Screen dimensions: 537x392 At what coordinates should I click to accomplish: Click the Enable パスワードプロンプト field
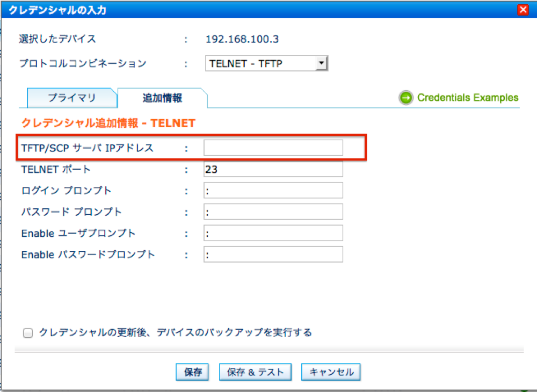(273, 254)
